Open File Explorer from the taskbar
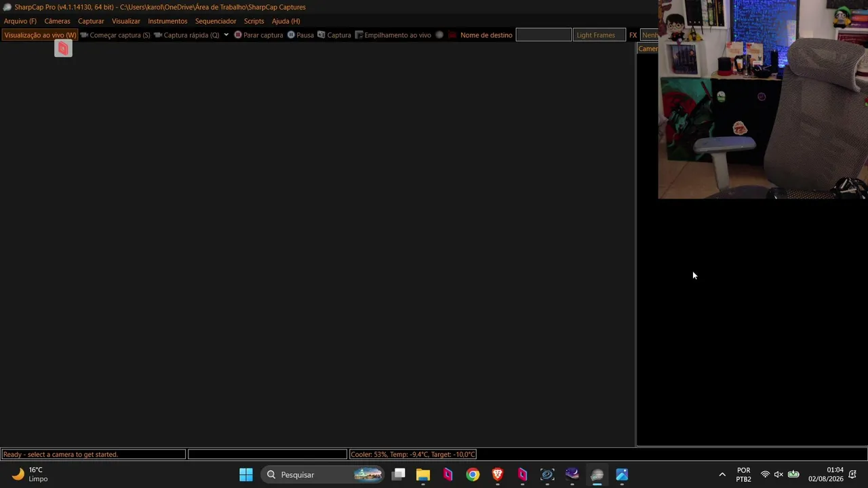The height and width of the screenshot is (488, 868). [423, 474]
